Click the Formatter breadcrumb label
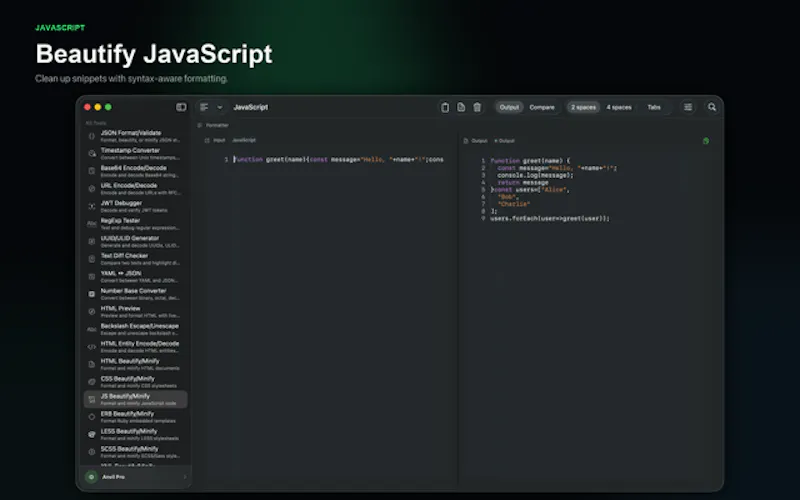 (217, 125)
